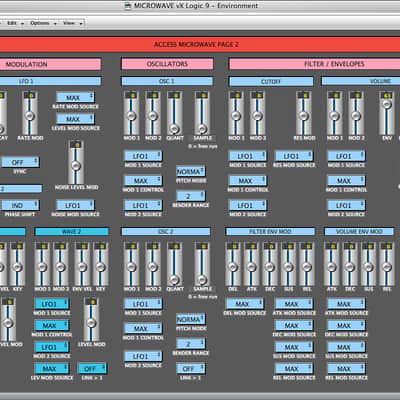Viewport: 400px width, 400px height.
Task: Open CUTOFF MOD 1 SOURCE pop-up
Action: coord(248,156)
